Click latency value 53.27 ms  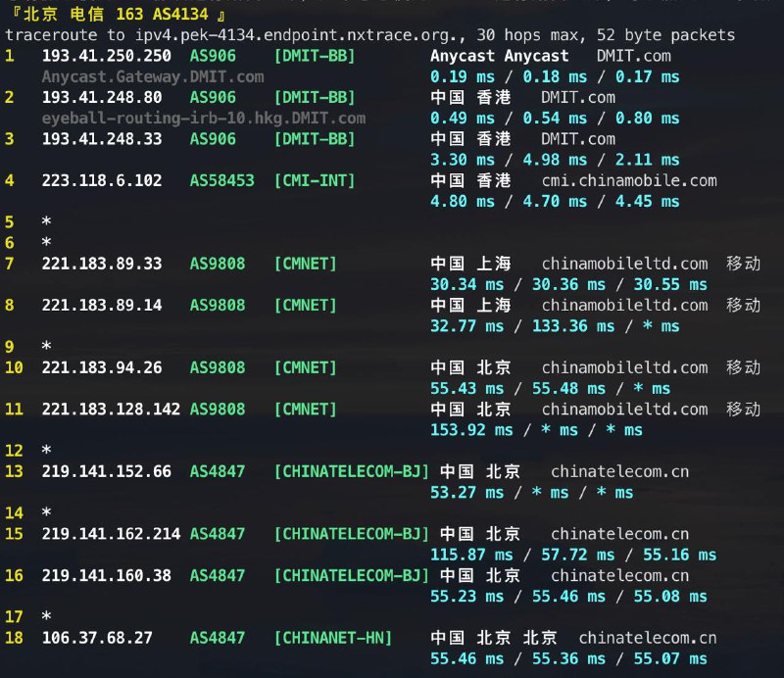[x=467, y=492]
